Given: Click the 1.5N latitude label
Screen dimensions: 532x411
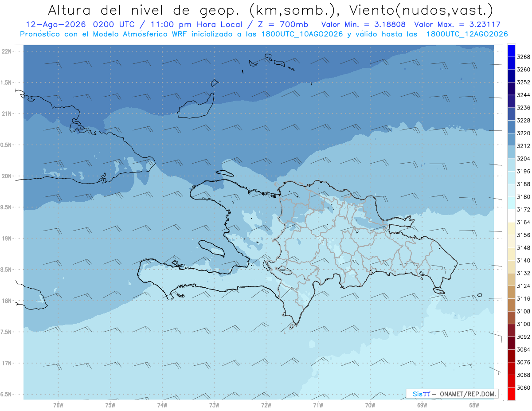Looking at the screenshot, I should point(7,82).
